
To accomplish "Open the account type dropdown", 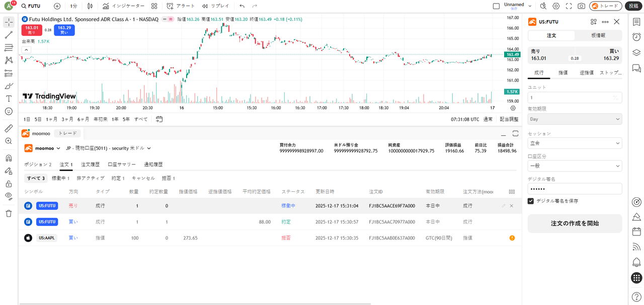I will pos(575,166).
